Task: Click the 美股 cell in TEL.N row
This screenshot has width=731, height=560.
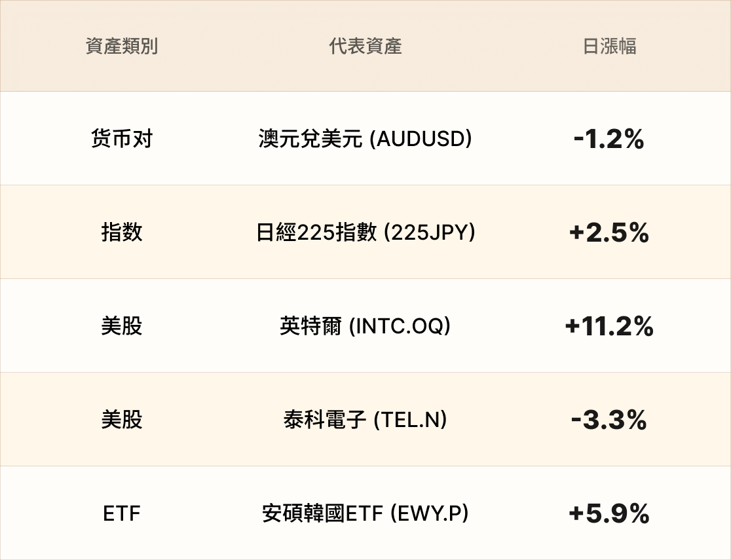Action: (x=122, y=420)
